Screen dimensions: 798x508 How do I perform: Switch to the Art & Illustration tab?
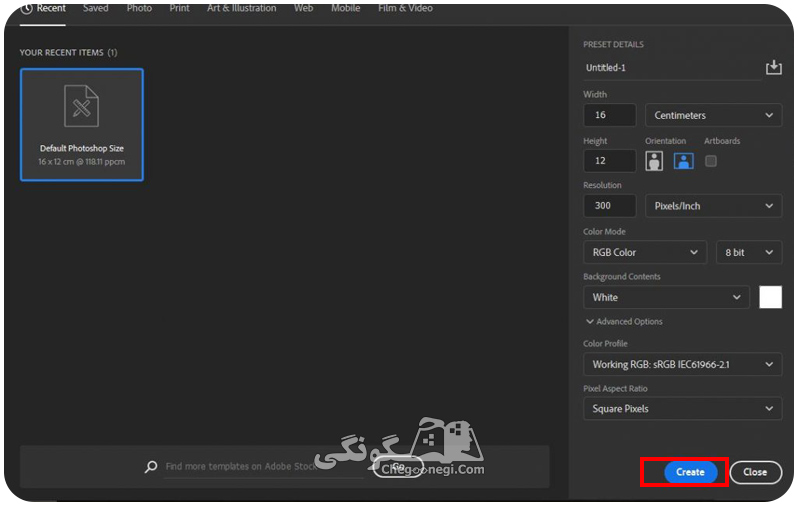click(x=242, y=8)
